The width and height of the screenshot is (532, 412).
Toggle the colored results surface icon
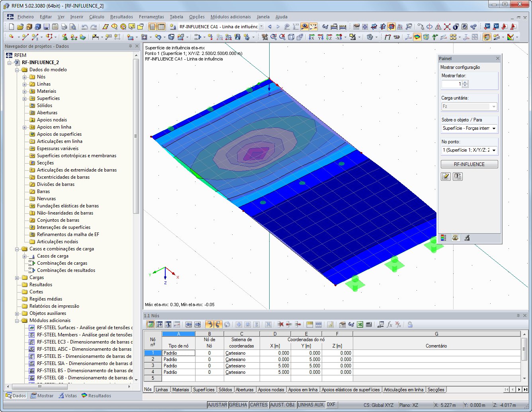[x=417, y=37]
